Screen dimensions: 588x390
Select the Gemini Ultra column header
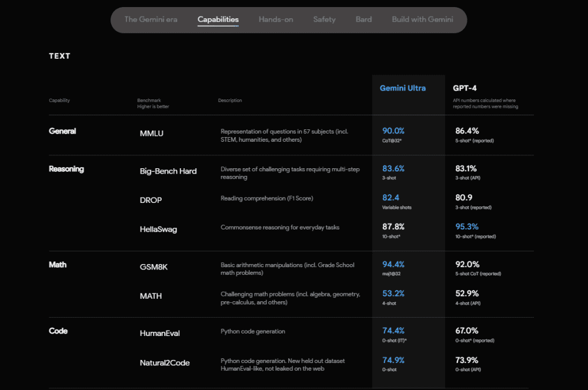[402, 88]
